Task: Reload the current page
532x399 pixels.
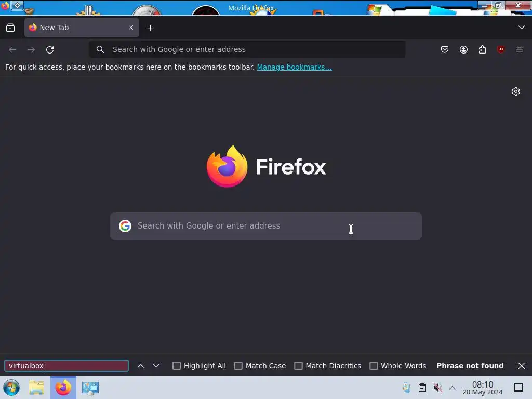Action: tap(50, 49)
